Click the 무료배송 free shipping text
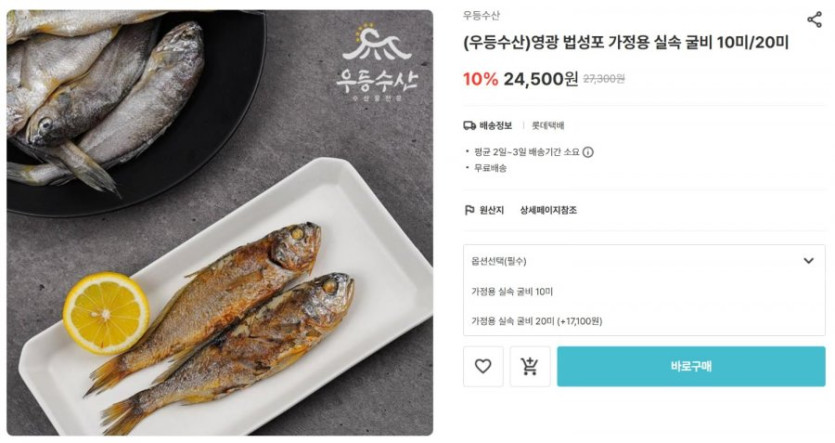Image resolution: width=835 pixels, height=443 pixels. coord(490,168)
